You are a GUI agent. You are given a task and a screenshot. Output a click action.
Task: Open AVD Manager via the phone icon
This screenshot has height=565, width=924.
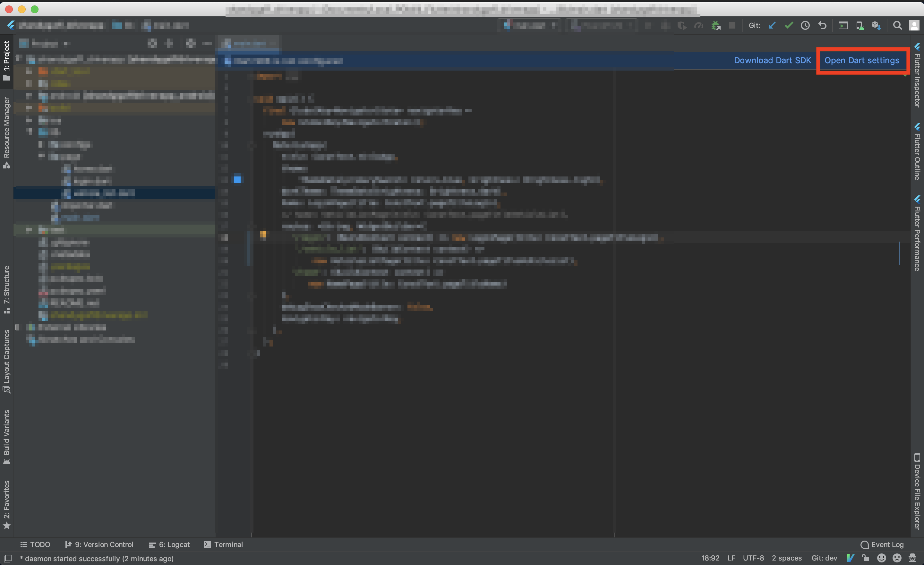click(x=860, y=25)
